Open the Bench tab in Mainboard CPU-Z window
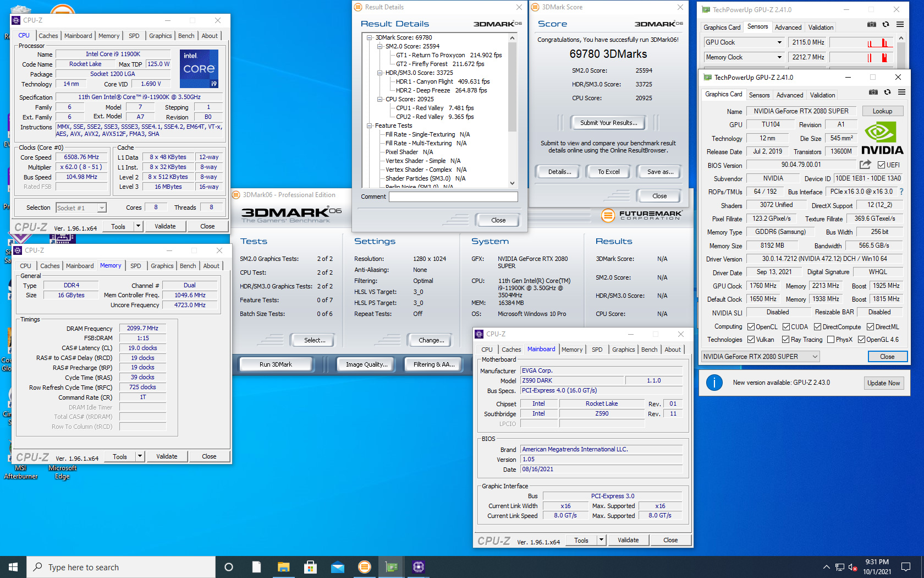Image resolution: width=924 pixels, height=578 pixels. coord(650,350)
